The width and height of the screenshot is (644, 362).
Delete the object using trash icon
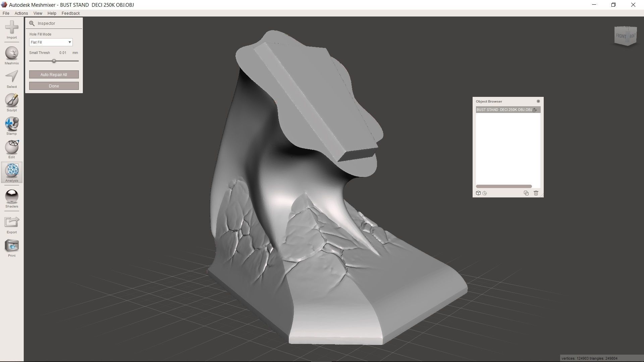tap(536, 193)
